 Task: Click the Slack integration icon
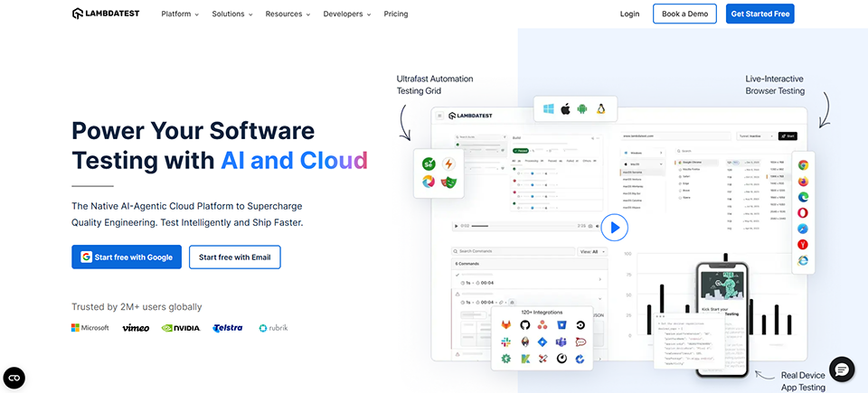click(x=506, y=342)
